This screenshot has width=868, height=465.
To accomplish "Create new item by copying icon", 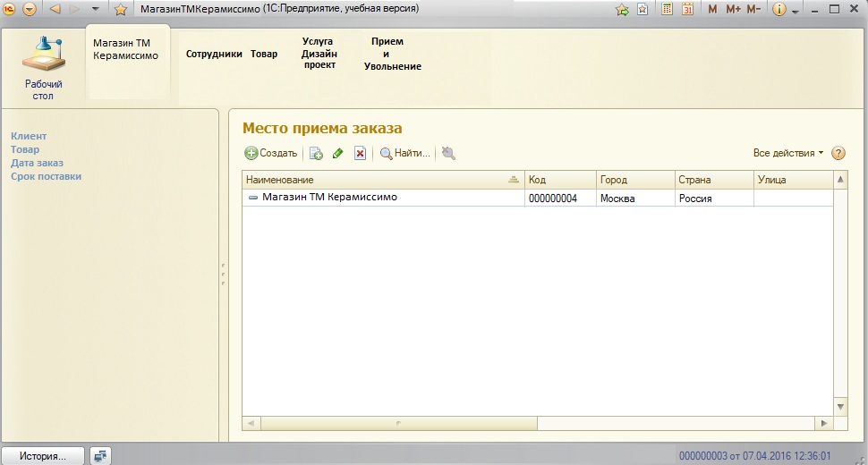I will pos(316,153).
